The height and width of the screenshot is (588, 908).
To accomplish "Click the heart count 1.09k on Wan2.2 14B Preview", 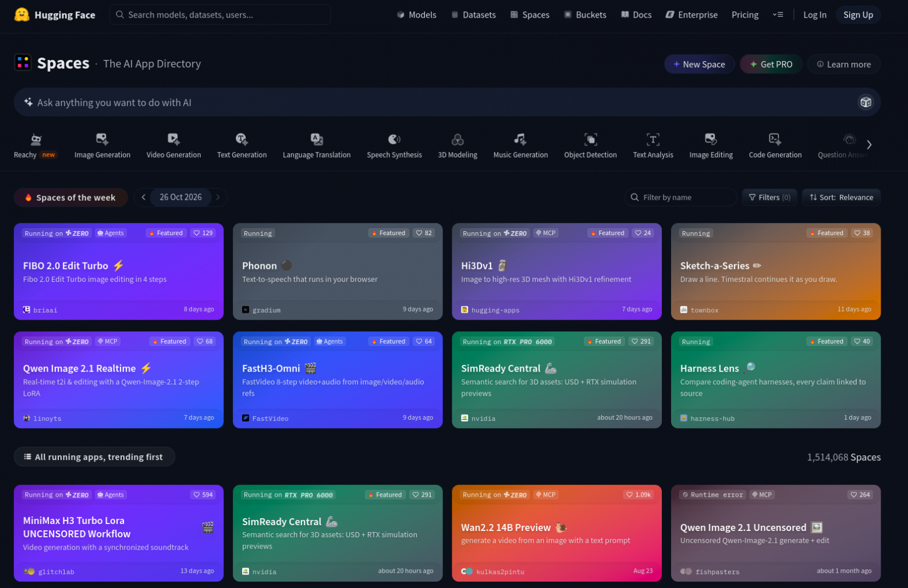I will (639, 495).
